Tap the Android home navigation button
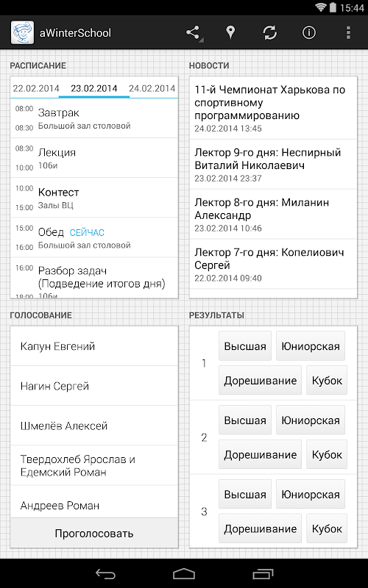The height and width of the screenshot is (588, 368). click(183, 573)
